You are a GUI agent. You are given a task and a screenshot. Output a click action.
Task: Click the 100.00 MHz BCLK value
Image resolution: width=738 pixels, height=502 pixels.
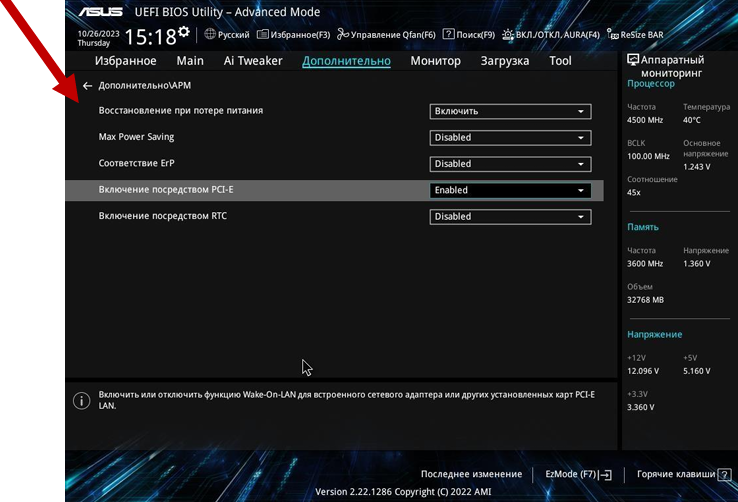648,156
